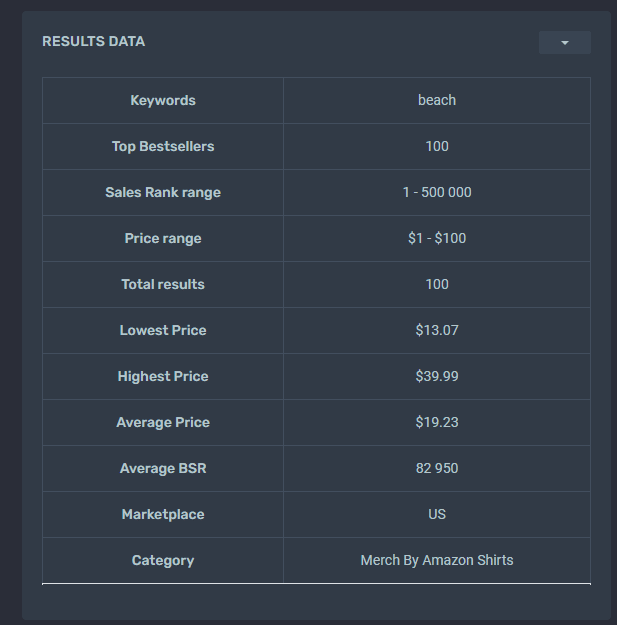Click the 1 - 500 000 rank value
Image resolution: width=617 pixels, height=625 pixels.
pyautogui.click(x=437, y=193)
